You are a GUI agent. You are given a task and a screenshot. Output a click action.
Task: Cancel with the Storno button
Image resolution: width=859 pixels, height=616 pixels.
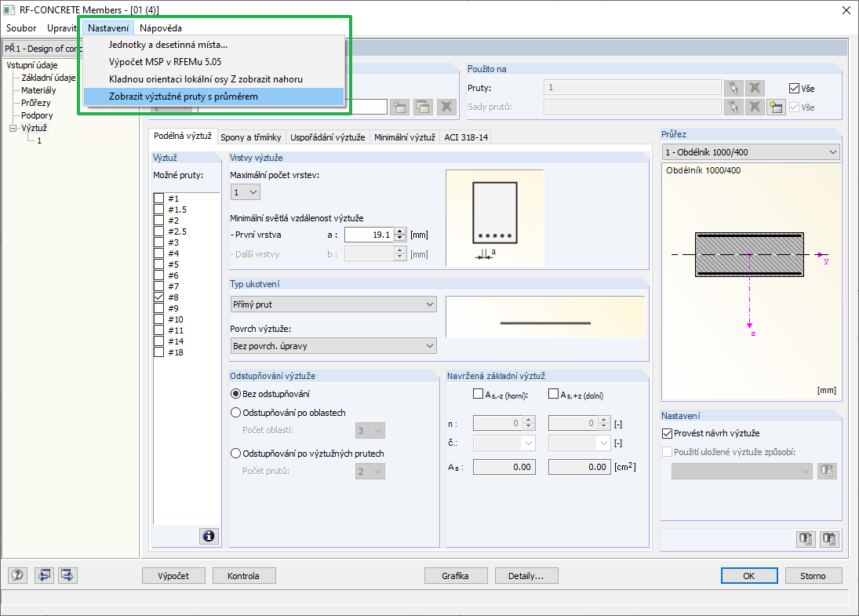pyautogui.click(x=813, y=575)
